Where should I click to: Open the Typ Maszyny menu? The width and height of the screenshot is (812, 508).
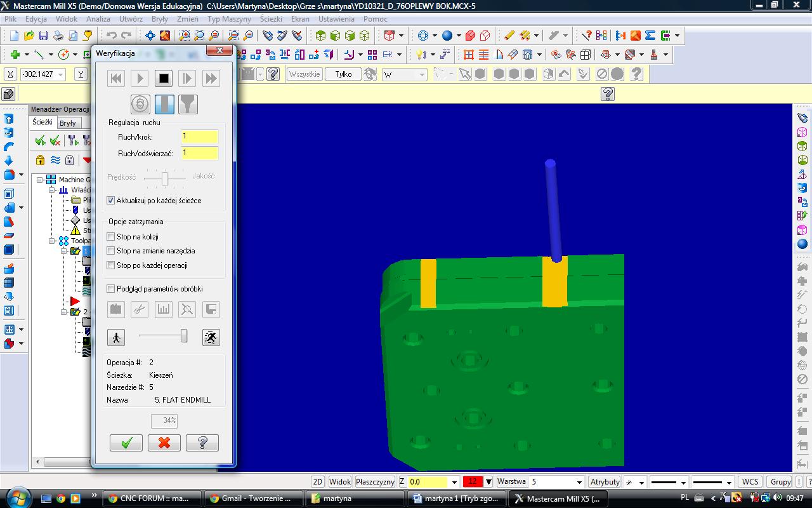pyautogui.click(x=229, y=19)
